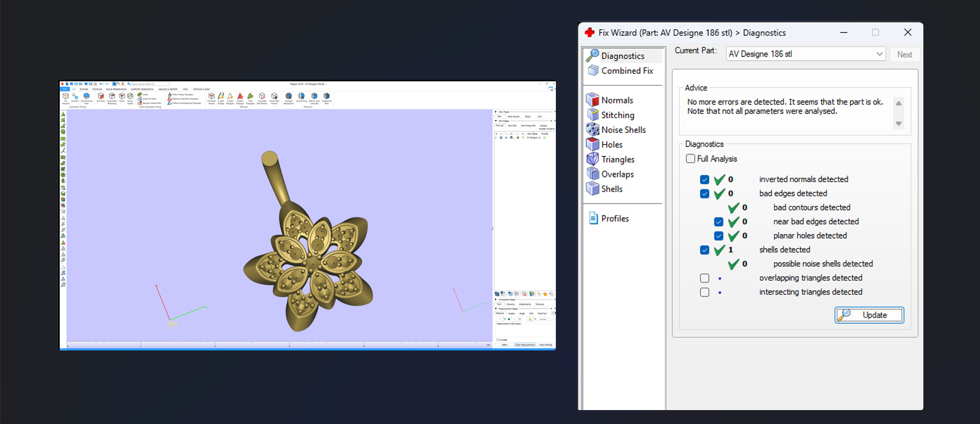Open Shells page in Fix Wizard

click(x=605, y=189)
